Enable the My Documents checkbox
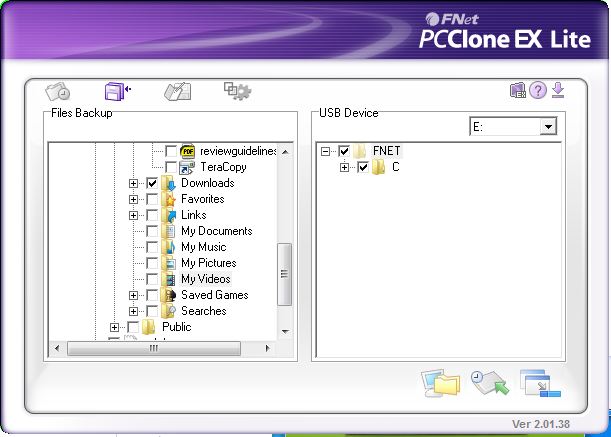Screen dimensions: 611x437 [x=152, y=231]
